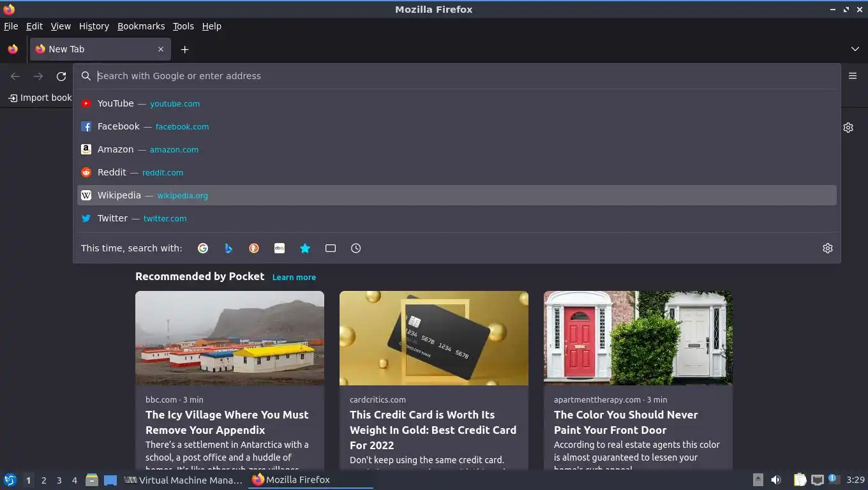Switch to the New Tab tab
This screenshot has width=868, height=490.
[100, 49]
